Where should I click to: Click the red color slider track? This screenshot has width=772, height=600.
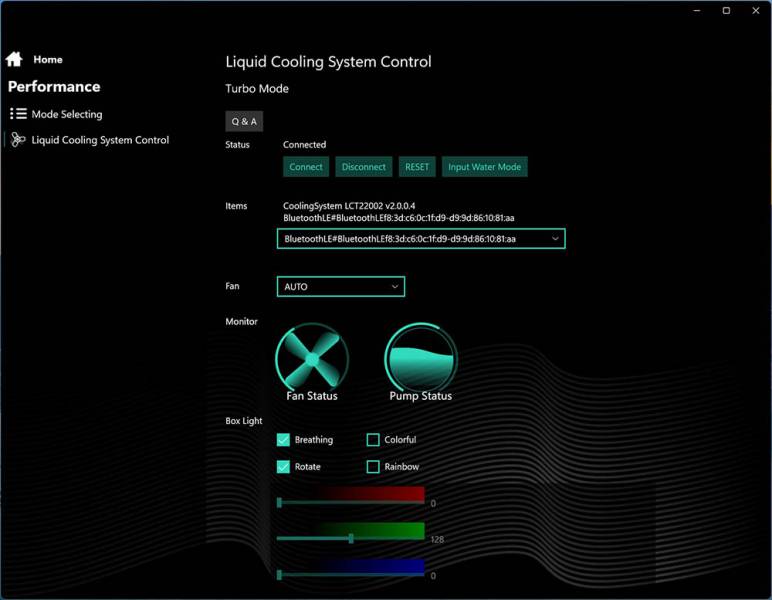pos(351,503)
